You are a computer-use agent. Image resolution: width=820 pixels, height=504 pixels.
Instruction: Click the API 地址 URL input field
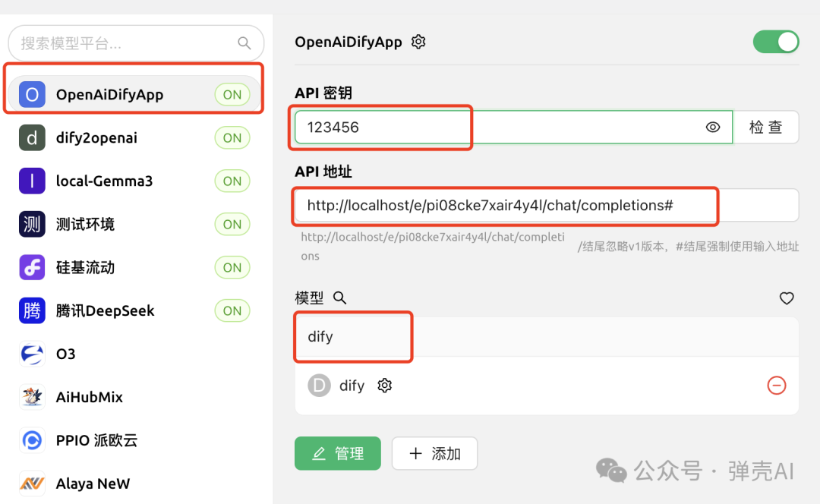click(x=547, y=206)
